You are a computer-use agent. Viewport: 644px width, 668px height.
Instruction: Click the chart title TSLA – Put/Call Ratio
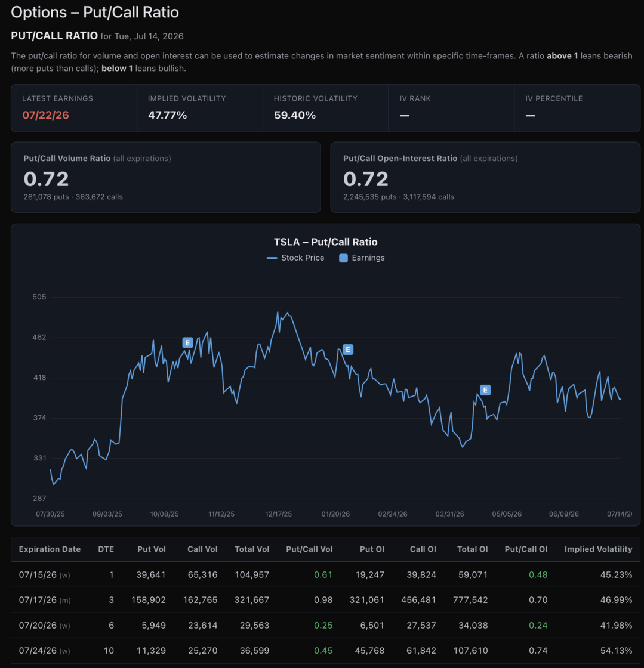pos(326,242)
